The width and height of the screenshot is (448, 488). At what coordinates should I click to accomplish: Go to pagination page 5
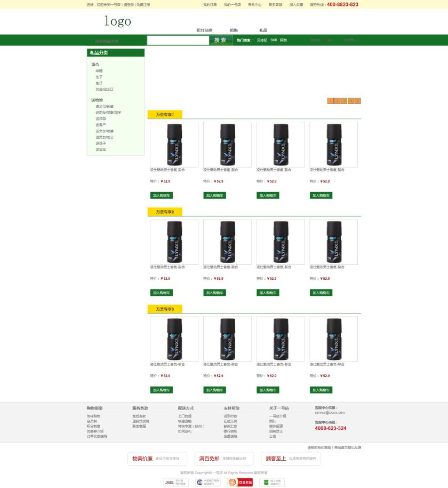[x=357, y=101]
